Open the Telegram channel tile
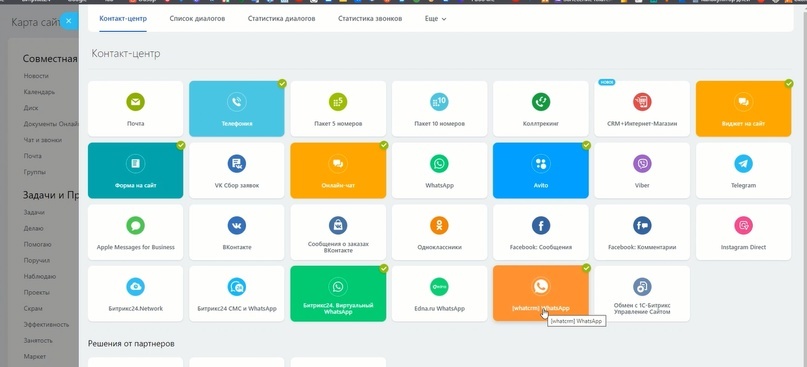Screen dimensions: 807x367 click(743, 170)
